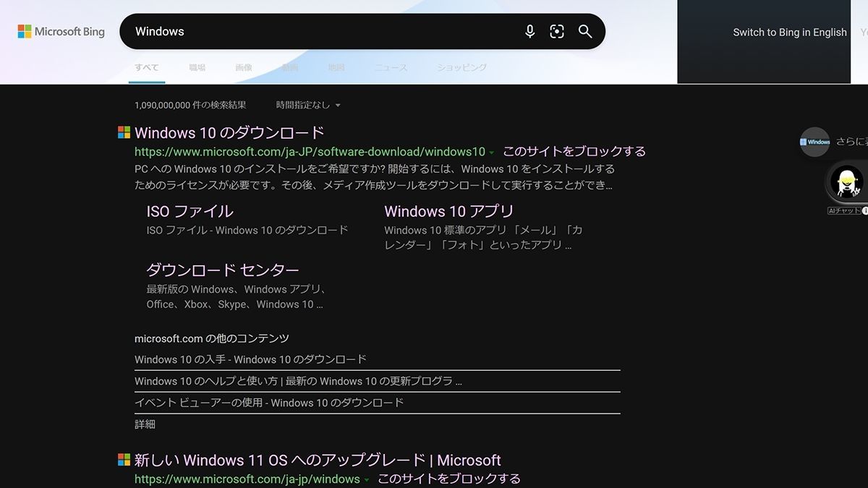Image resolution: width=868 pixels, height=488 pixels.
Task: Click favicon beside Windows 10 のダウンロード
Action: 124,132
